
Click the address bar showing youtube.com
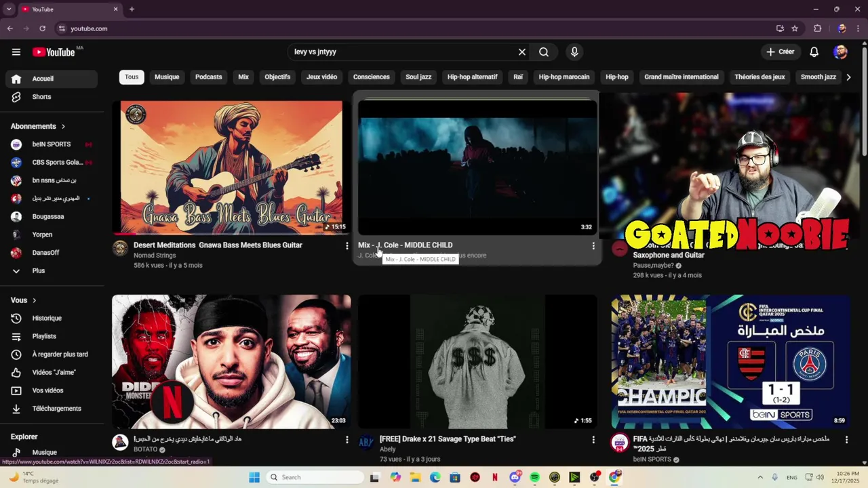click(x=415, y=28)
